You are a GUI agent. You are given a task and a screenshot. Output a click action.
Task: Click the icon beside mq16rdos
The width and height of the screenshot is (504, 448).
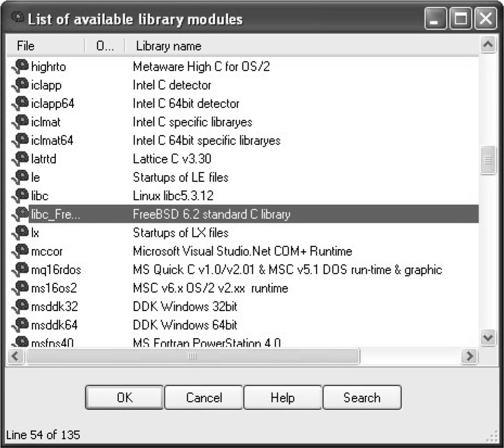(x=20, y=269)
